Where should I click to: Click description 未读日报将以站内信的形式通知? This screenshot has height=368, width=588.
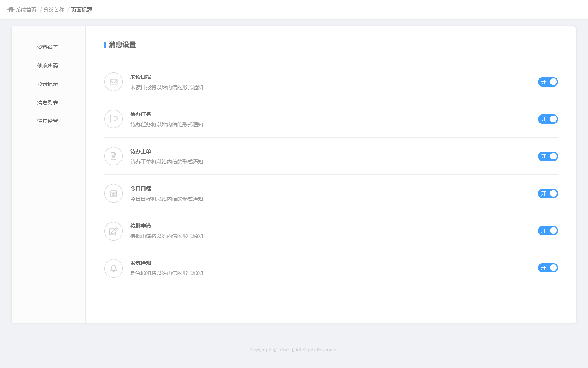click(x=167, y=87)
